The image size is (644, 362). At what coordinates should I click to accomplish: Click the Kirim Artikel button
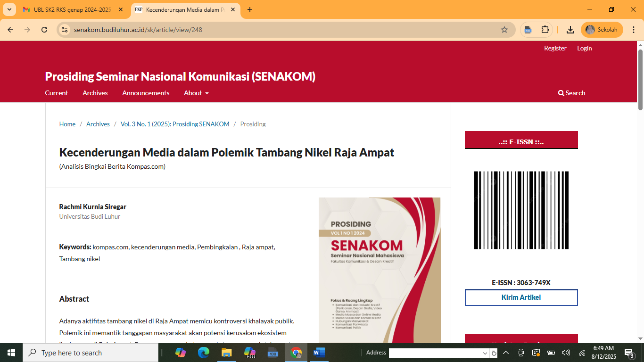tap(521, 297)
